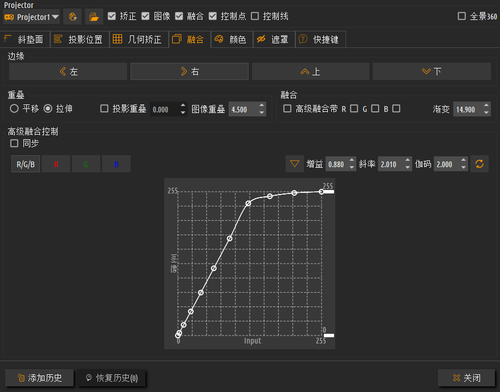
Task: Enable the 高级融合带 checkbox
Action: [287, 109]
